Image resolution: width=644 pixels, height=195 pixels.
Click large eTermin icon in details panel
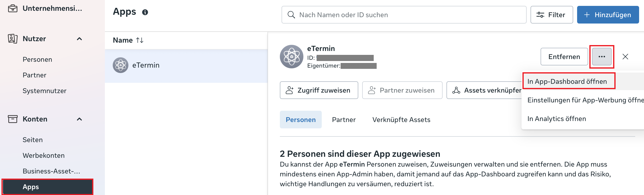[292, 57]
